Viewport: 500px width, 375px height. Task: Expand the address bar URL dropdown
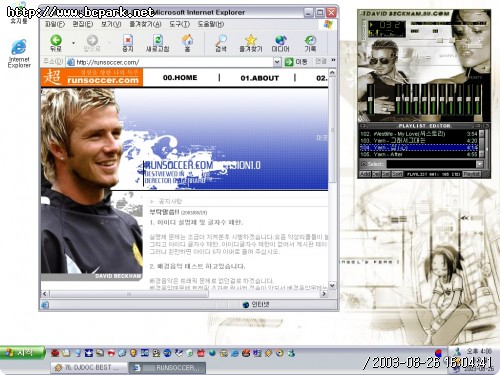pyautogui.click(x=277, y=62)
